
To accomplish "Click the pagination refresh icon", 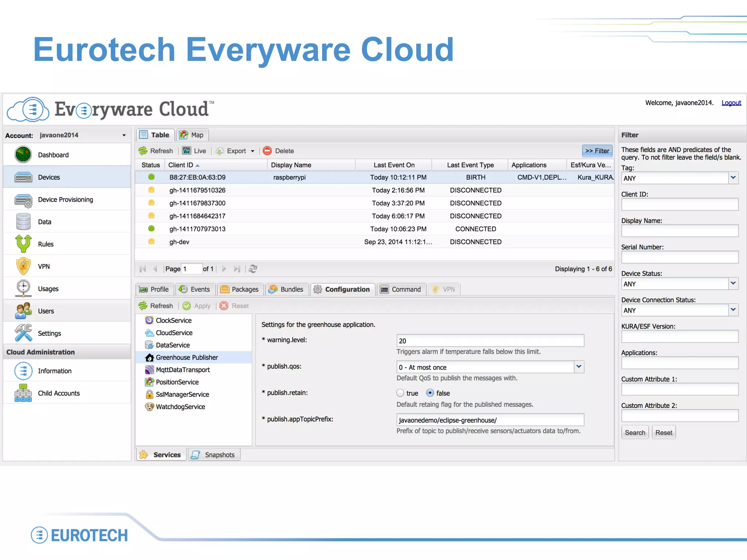I will 253,269.
